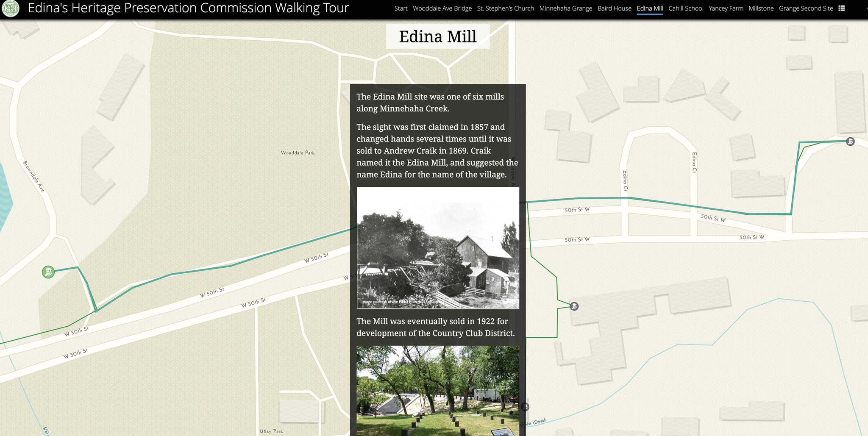The width and height of the screenshot is (868, 436).
Task: Navigate to Grange Second Site
Action: click(x=806, y=8)
